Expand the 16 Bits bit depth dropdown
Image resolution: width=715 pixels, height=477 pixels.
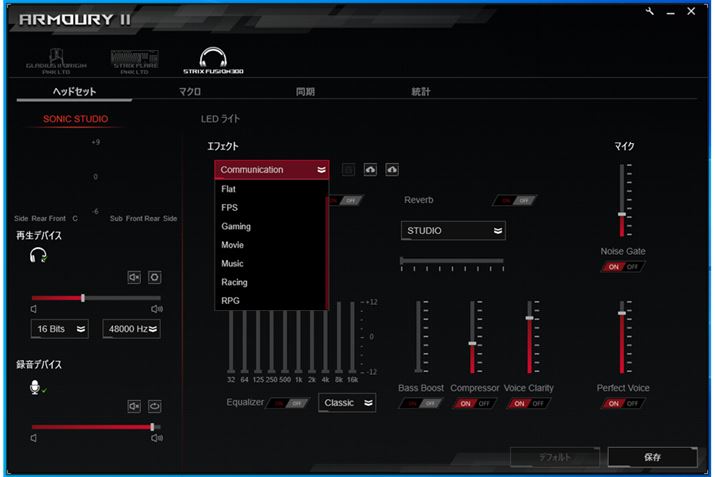[x=62, y=328]
